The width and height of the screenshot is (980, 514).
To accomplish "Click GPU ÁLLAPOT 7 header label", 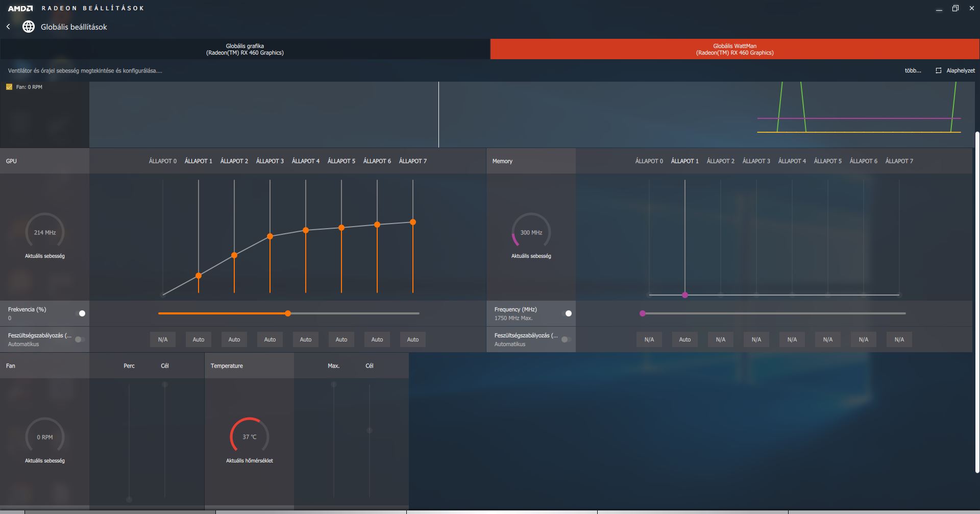I will pos(413,161).
